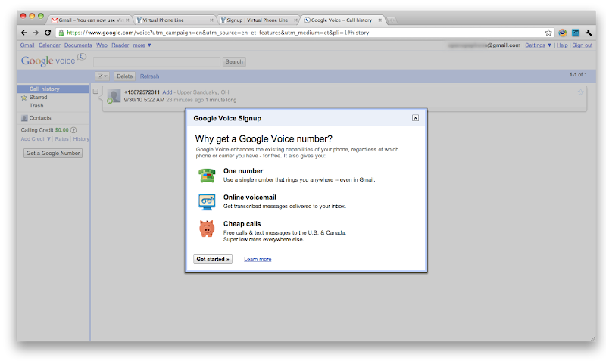The width and height of the screenshot is (606, 364).
Task: Star the call from +15672572311
Action: click(581, 92)
